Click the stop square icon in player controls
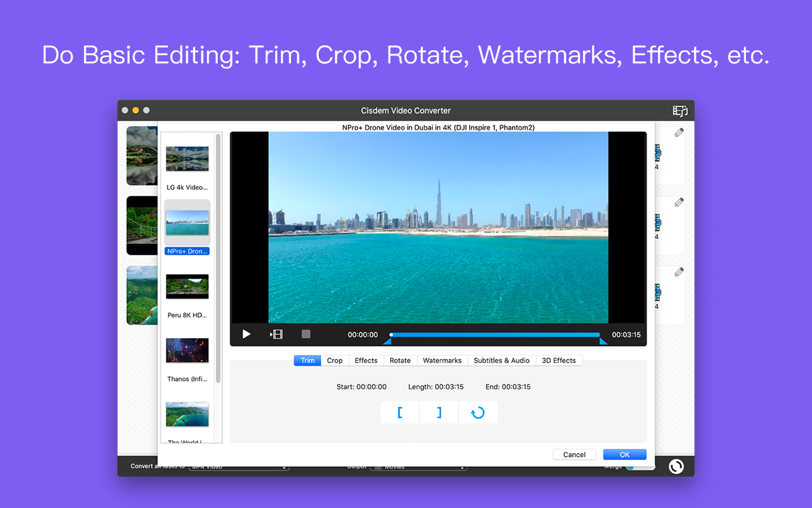Image resolution: width=812 pixels, height=508 pixels. [x=306, y=334]
